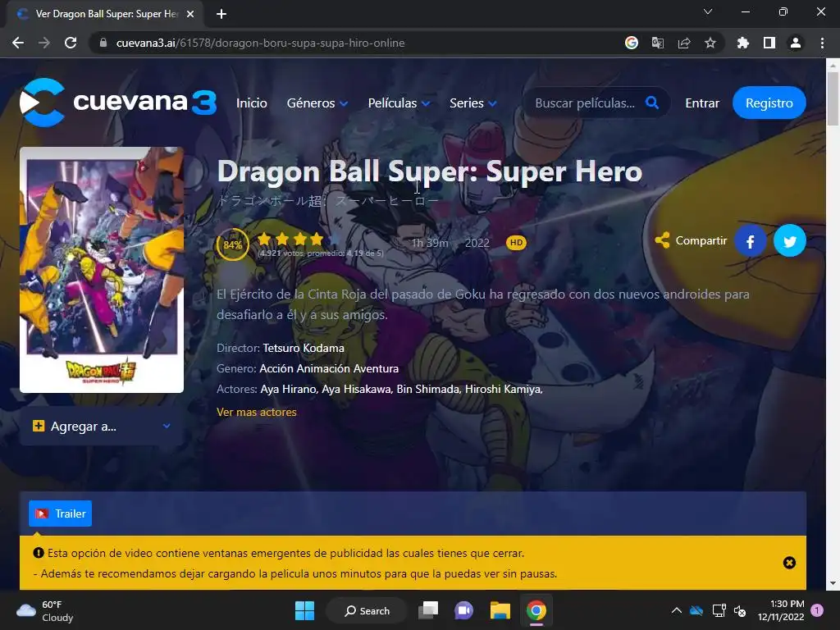
Task: Open the Teams chat taskbar icon
Action: pos(464,610)
